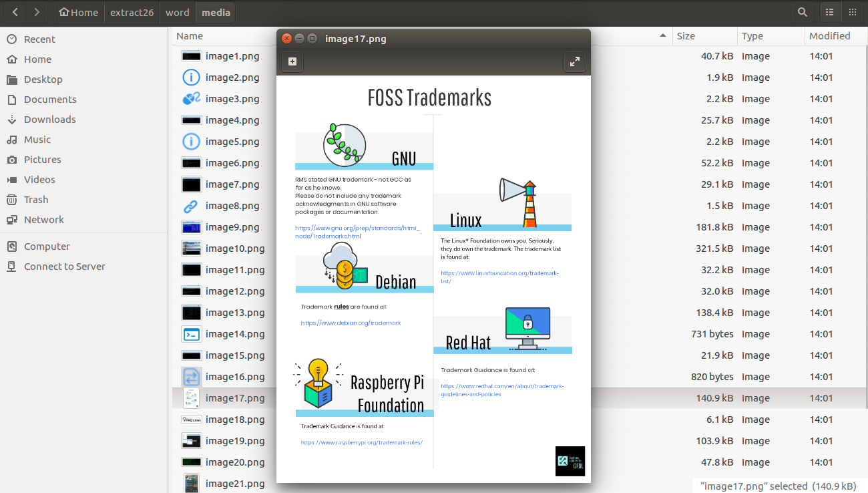Image resolution: width=868 pixels, height=493 pixels.
Task: Open Desktop folder in sidebar
Action: click(x=43, y=79)
